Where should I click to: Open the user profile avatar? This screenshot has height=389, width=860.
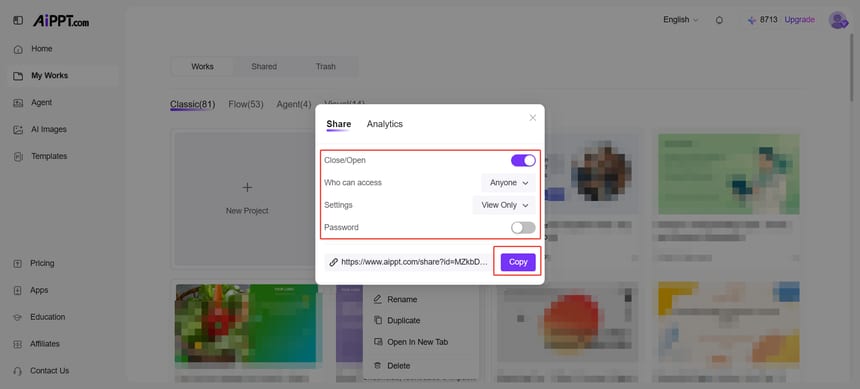click(838, 20)
